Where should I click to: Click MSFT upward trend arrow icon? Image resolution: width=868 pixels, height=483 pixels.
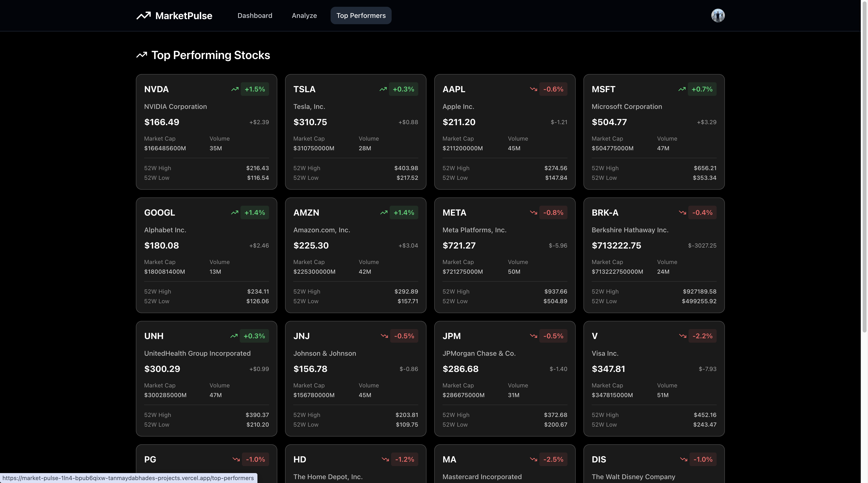(682, 89)
